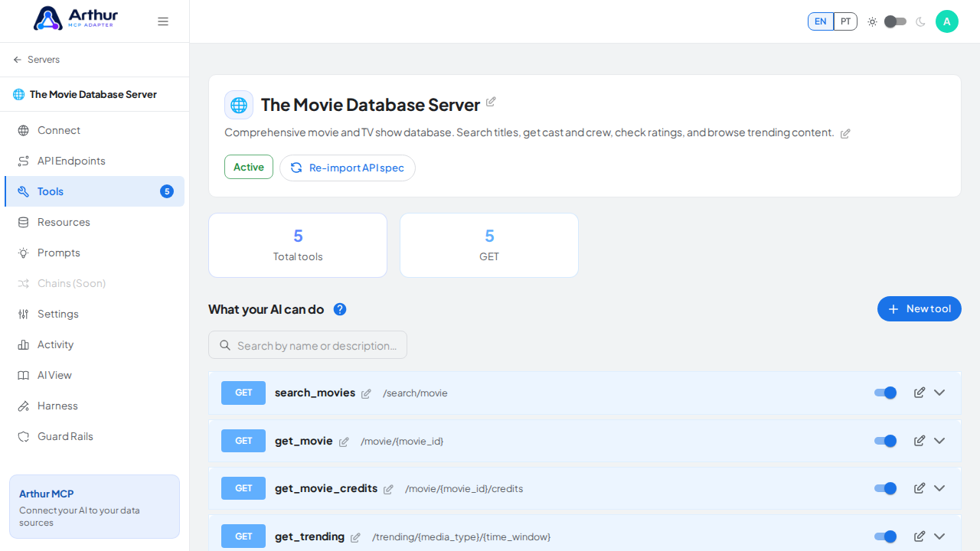Rename get_movie_credits with pencil icon beside name
Screen dimensions: 980x551
[388, 489]
